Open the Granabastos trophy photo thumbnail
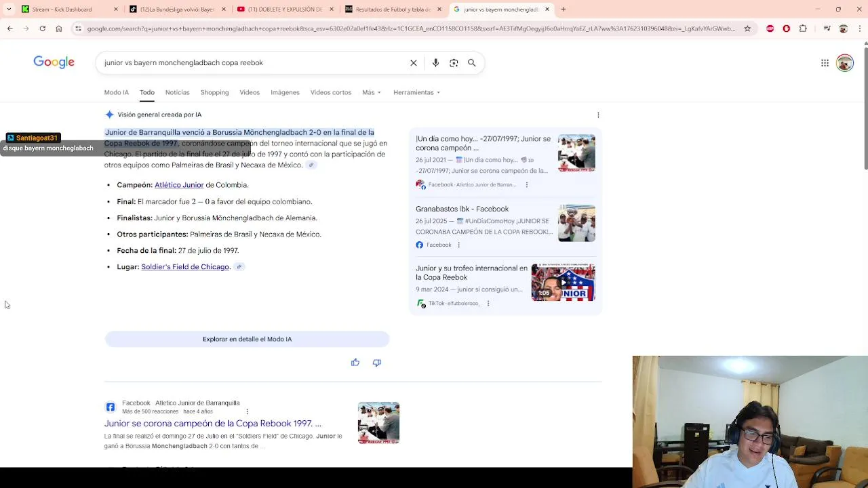Screen dimensions: 868x488 (576, 223)
